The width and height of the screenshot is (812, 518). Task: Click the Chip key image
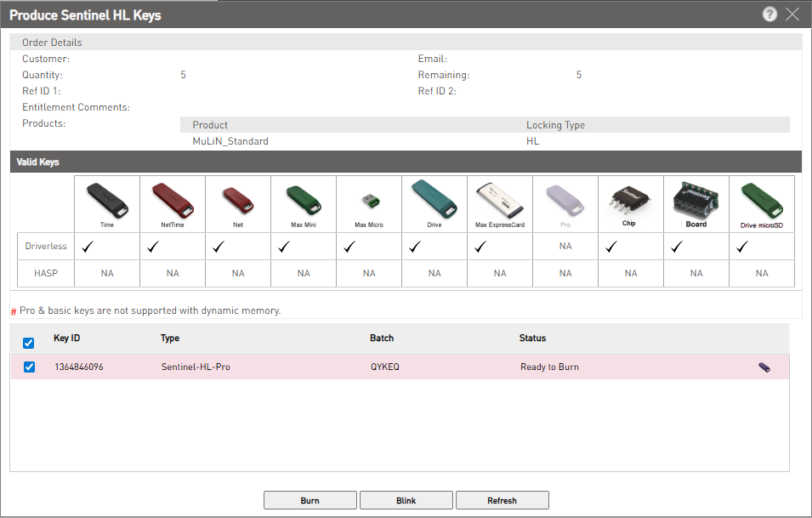pos(629,199)
